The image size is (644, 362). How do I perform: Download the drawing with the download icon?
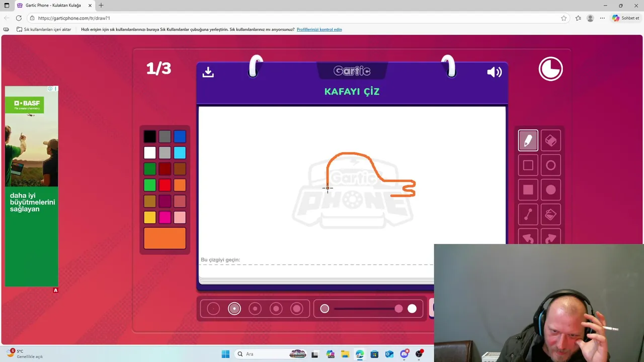(208, 72)
